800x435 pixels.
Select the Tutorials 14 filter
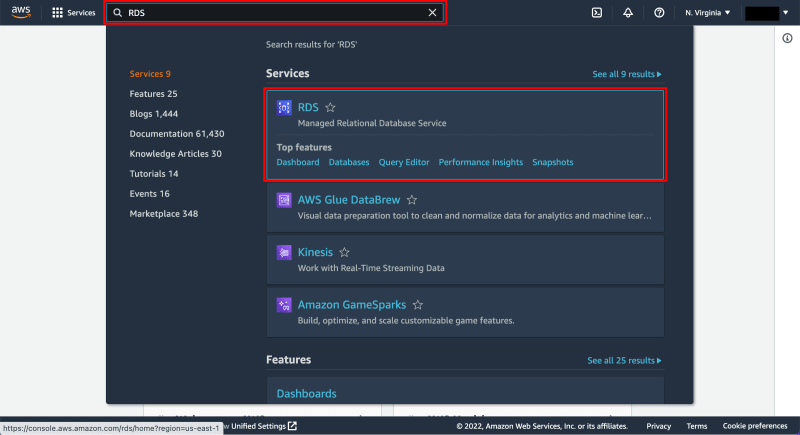coord(154,173)
